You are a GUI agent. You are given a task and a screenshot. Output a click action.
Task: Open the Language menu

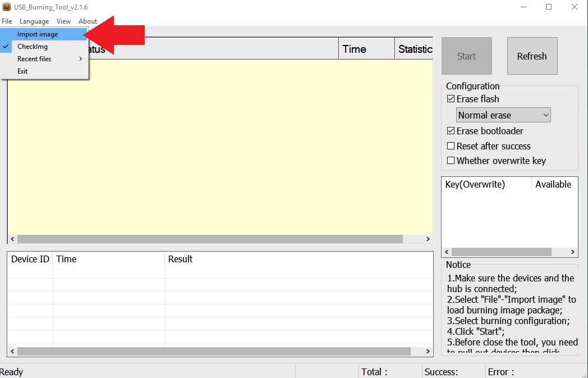pyautogui.click(x=34, y=21)
